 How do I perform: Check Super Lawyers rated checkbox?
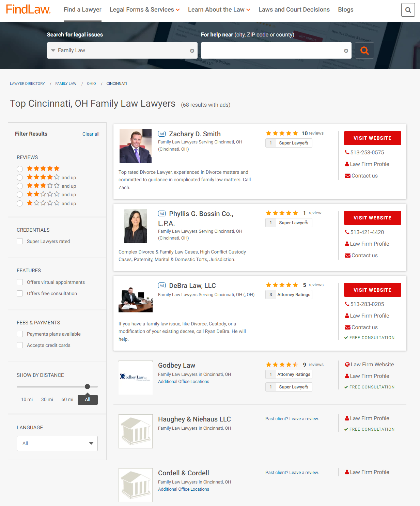click(20, 241)
